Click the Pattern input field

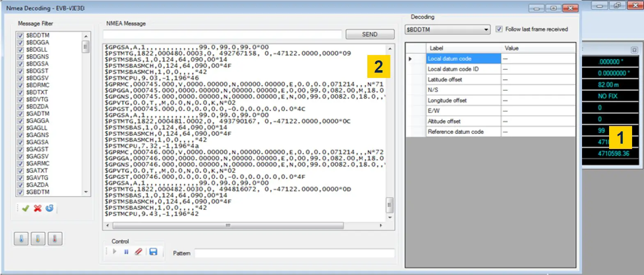click(294, 253)
